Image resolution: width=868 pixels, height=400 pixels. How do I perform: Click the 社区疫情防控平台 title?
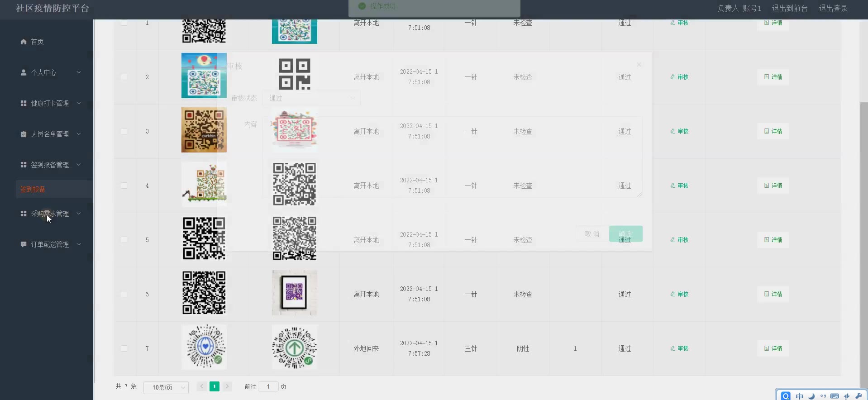pos(52,8)
